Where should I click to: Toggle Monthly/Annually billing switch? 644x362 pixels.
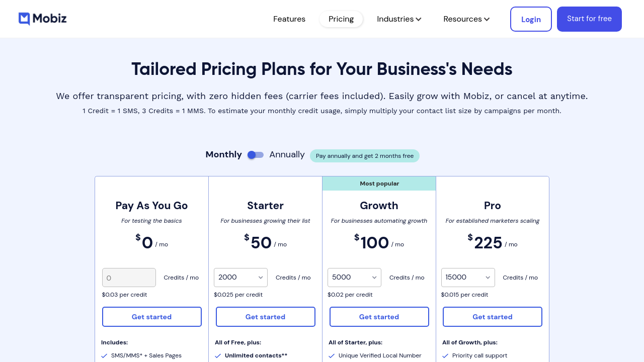[x=256, y=155]
